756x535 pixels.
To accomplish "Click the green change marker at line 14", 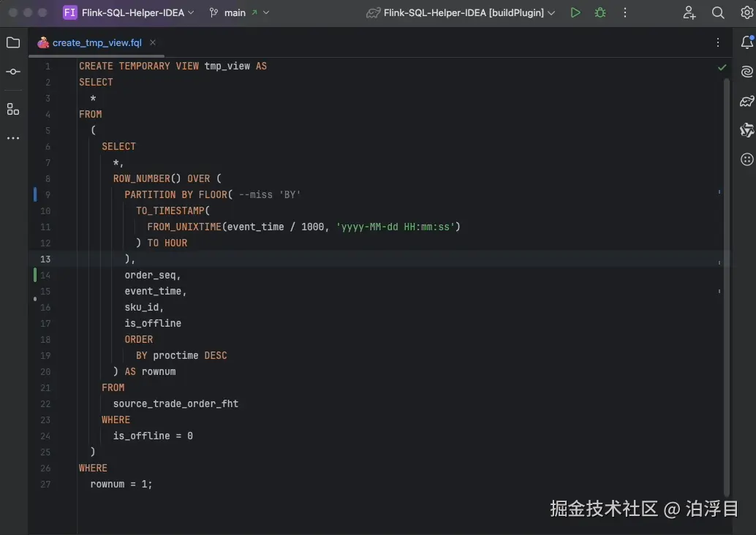I will (34, 276).
